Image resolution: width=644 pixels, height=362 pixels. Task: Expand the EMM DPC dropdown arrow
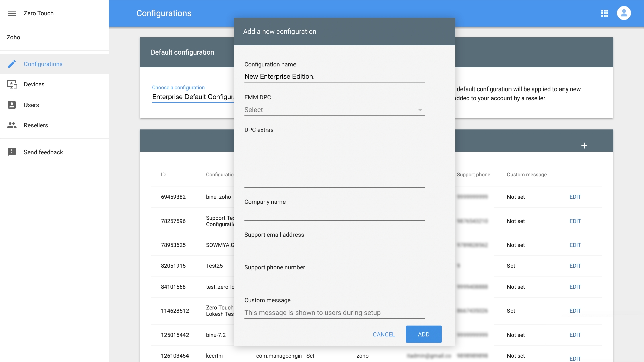click(x=420, y=110)
